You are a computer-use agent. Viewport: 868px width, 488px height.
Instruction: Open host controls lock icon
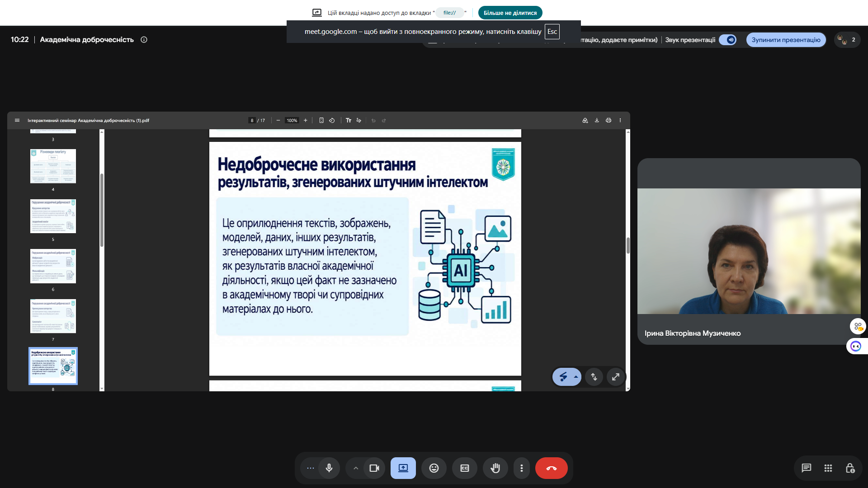(x=850, y=468)
